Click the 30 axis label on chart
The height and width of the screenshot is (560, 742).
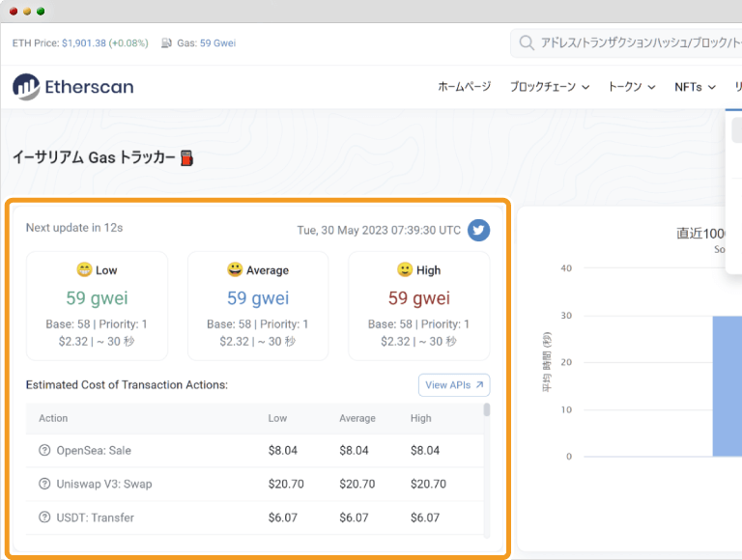coord(566,316)
